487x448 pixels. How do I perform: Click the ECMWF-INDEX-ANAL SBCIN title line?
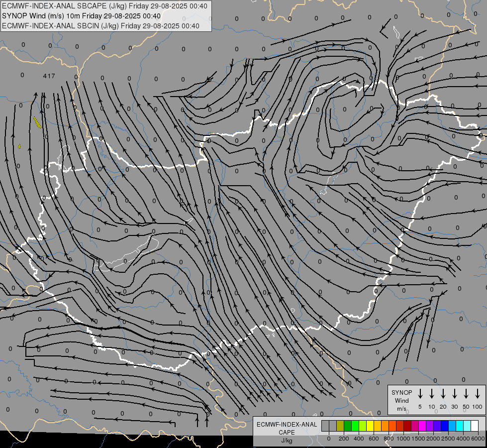click(x=100, y=26)
